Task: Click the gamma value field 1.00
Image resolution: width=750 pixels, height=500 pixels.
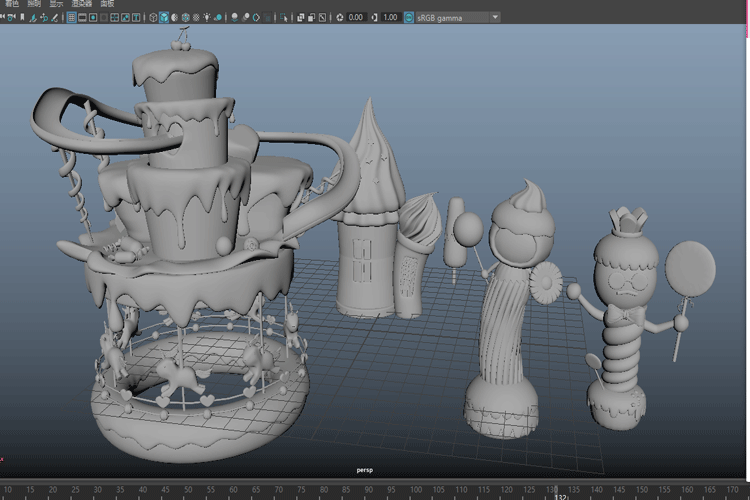Action: click(390, 17)
